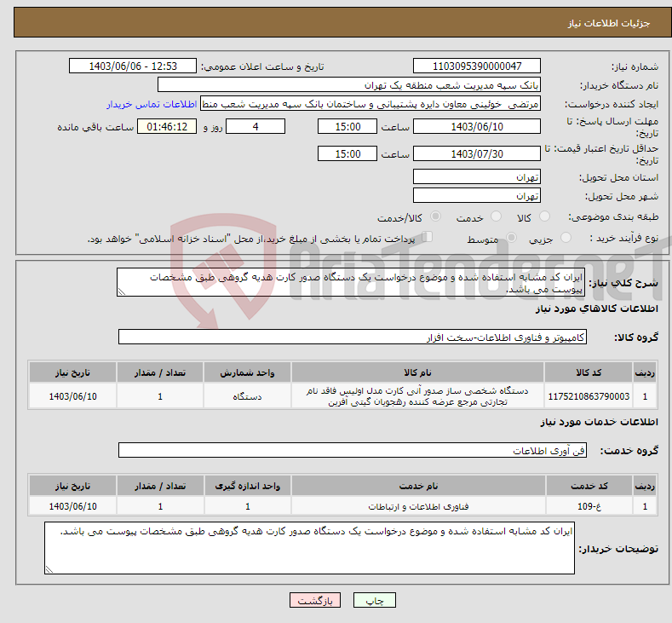Select the متوسط purchase type radio
The image size is (672, 623).
(511, 238)
